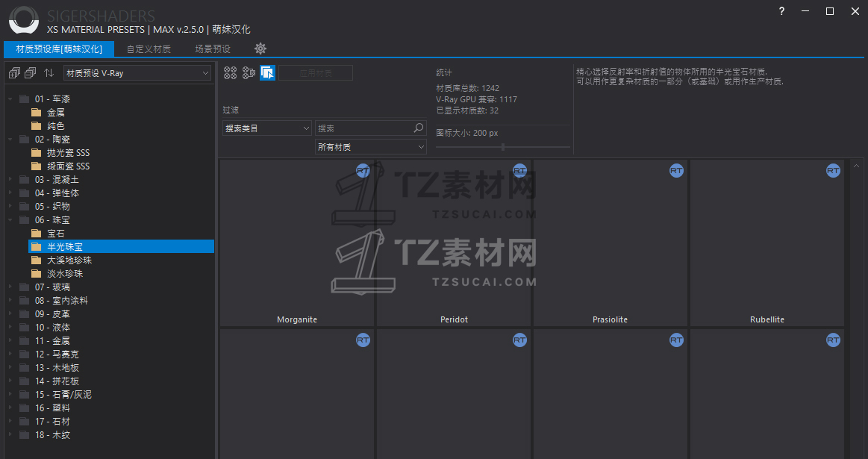Click the help question mark icon
This screenshot has height=459, width=868.
tap(781, 11)
